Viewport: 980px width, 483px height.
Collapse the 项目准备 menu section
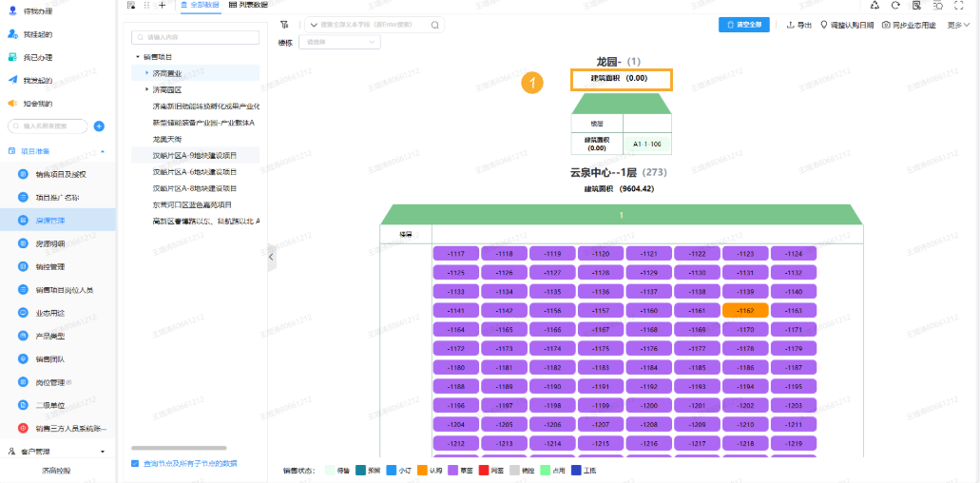click(103, 151)
